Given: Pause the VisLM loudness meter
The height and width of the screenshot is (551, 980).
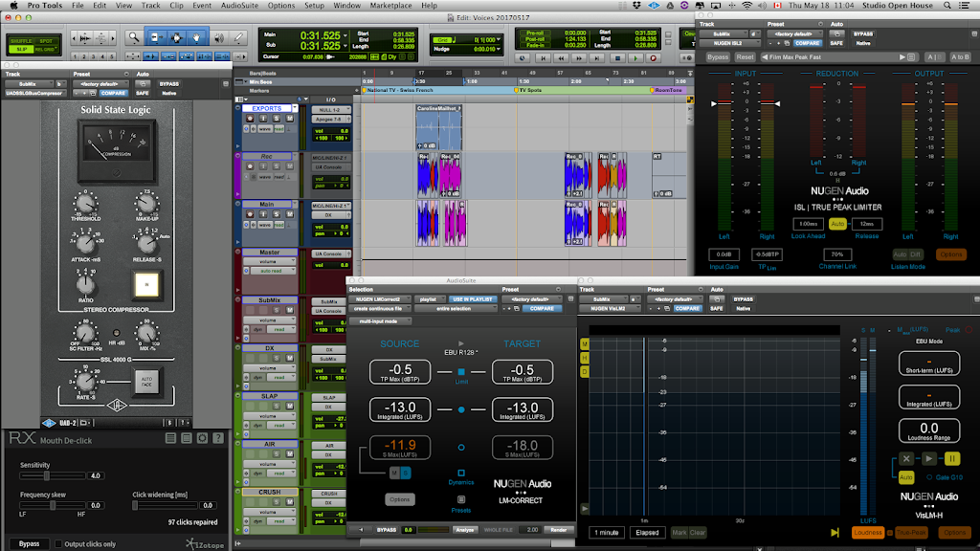Looking at the screenshot, I should (951, 459).
